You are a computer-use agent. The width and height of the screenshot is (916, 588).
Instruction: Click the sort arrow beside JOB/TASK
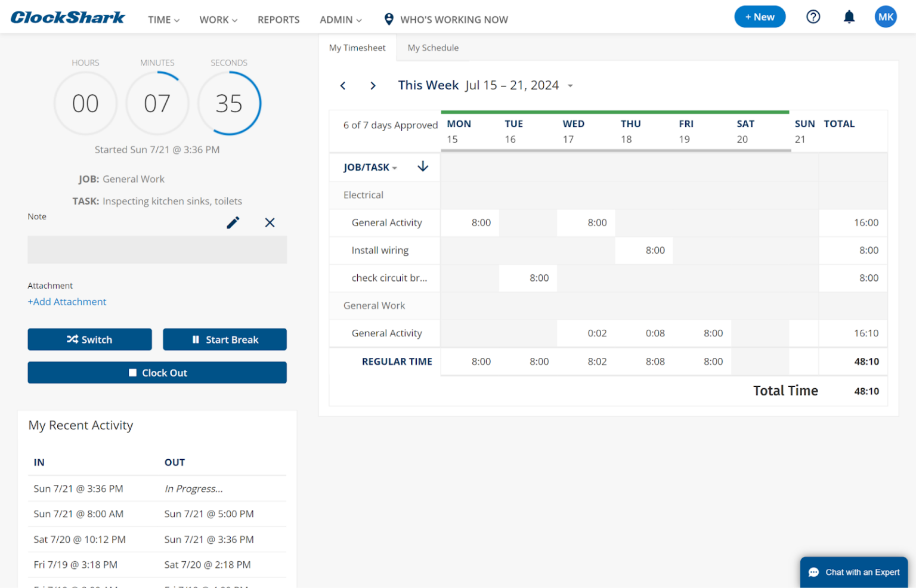[x=423, y=167]
